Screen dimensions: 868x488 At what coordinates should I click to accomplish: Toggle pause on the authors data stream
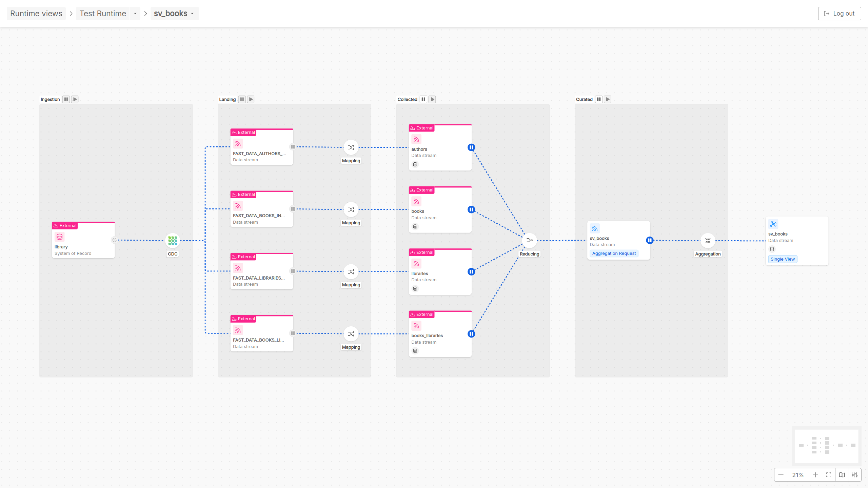(x=471, y=147)
